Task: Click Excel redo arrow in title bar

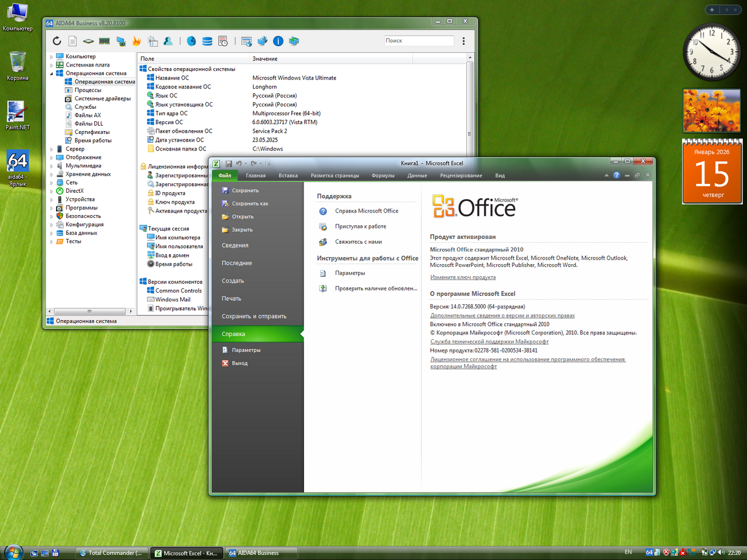Action: 254,164
